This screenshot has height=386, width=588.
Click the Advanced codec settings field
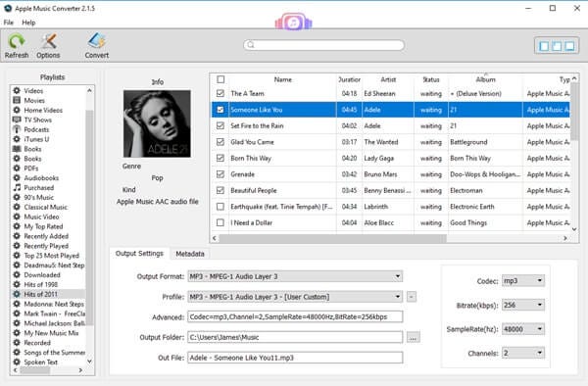[x=295, y=317]
